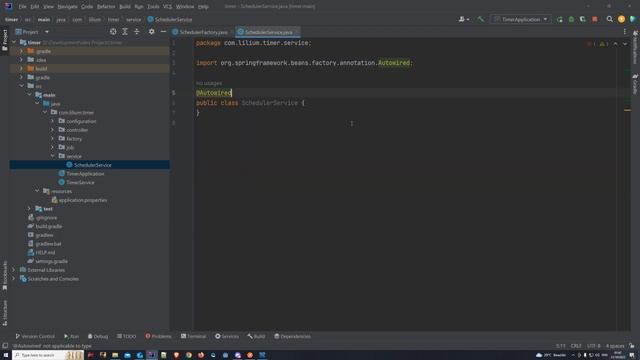Click Expand All icon in Project panel
Screen dimensions: 640x360
coord(125,31)
